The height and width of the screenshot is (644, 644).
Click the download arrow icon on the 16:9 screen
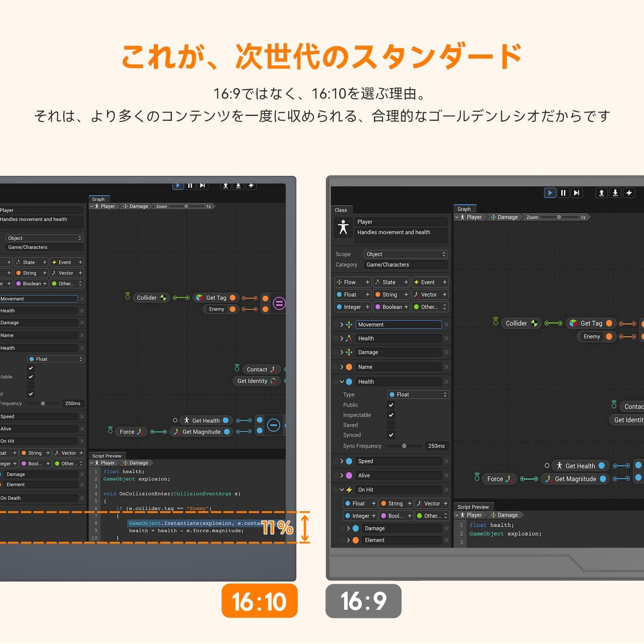coord(615,193)
